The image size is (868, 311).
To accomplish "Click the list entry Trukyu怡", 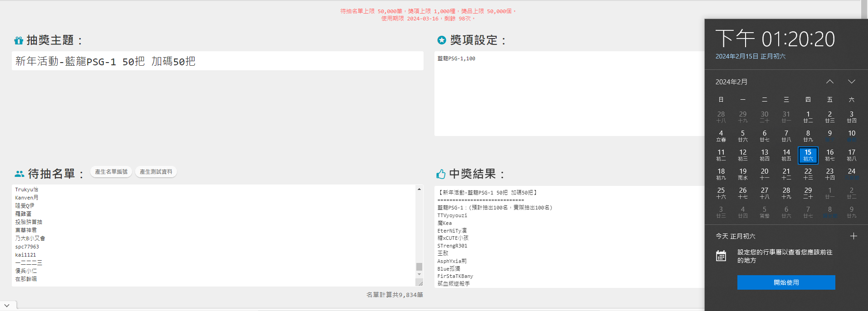I will pos(27,190).
